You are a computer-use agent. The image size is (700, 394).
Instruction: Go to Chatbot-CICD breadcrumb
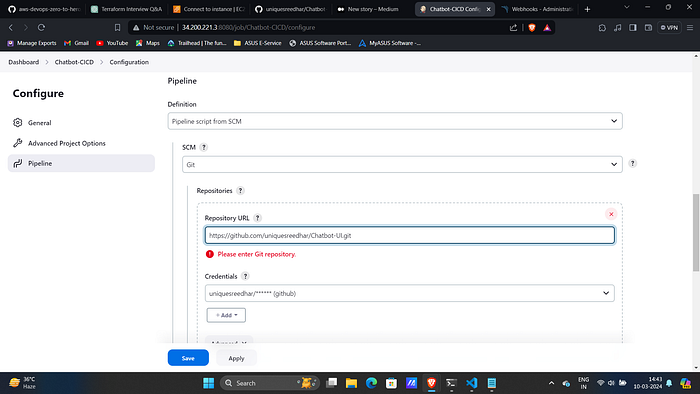coord(74,62)
